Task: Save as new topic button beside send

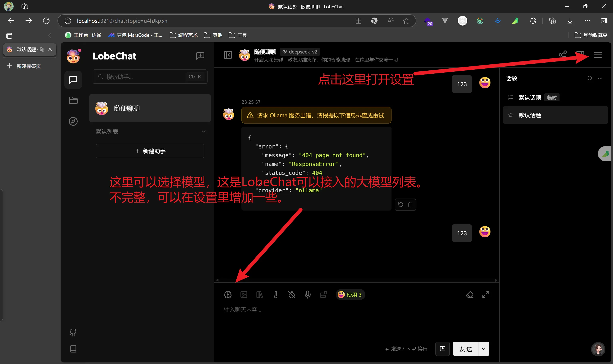Action: tap(442, 349)
